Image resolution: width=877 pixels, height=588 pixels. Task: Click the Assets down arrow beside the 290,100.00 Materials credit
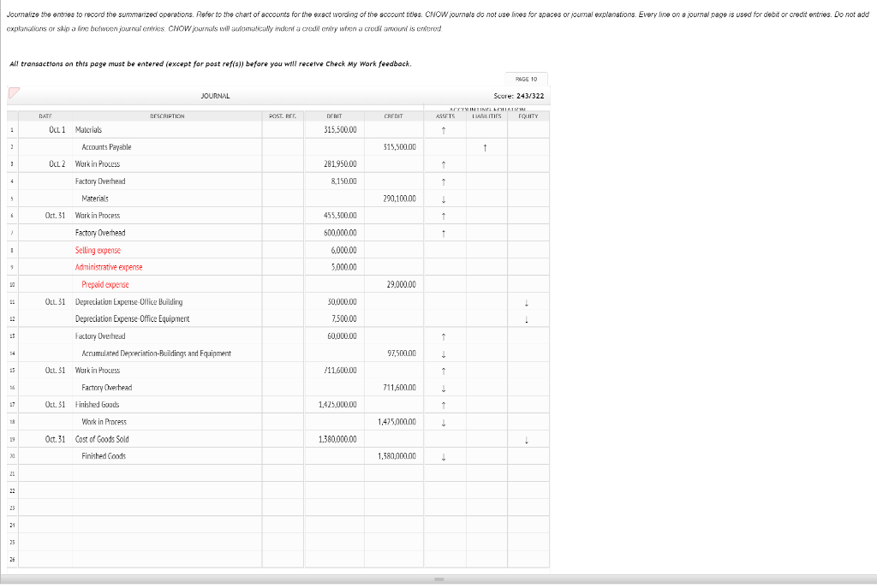[x=444, y=198]
